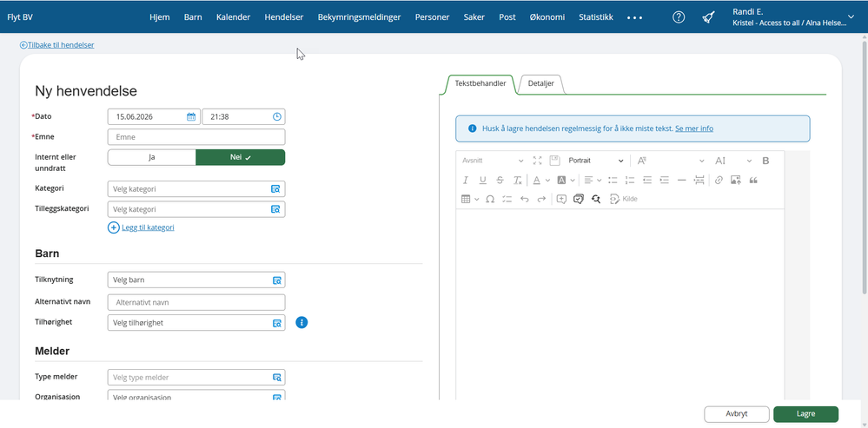The height and width of the screenshot is (428, 868).
Task: Toggle bold formatting in the editor
Action: pyautogui.click(x=765, y=161)
